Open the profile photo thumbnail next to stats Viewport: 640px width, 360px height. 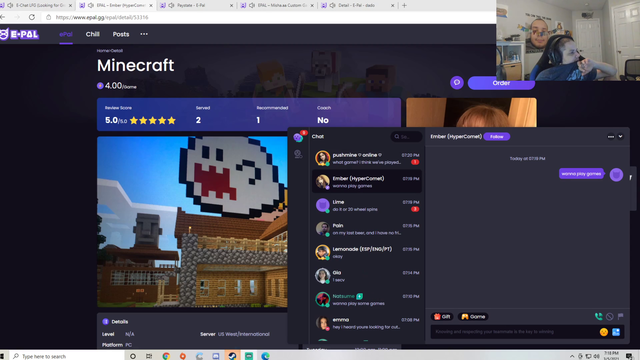click(471, 112)
